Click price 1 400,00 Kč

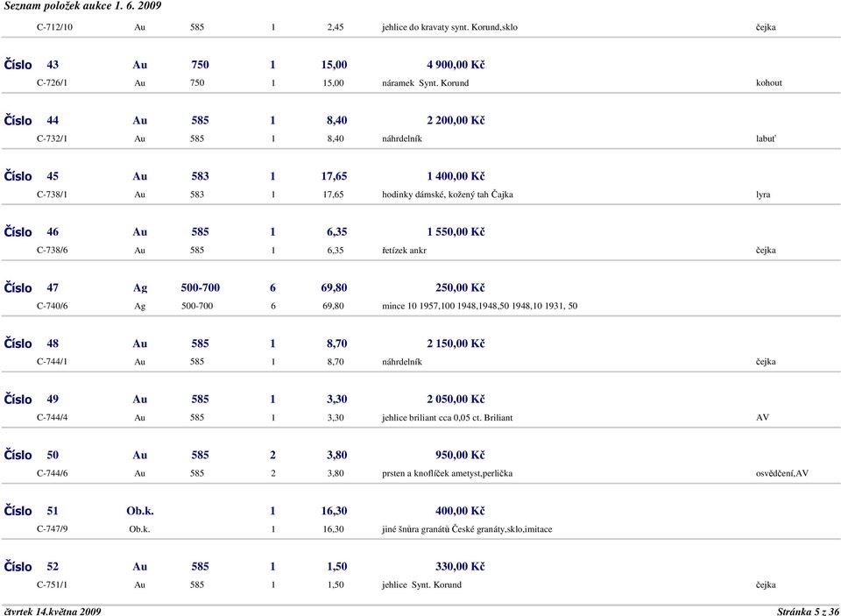(456, 176)
